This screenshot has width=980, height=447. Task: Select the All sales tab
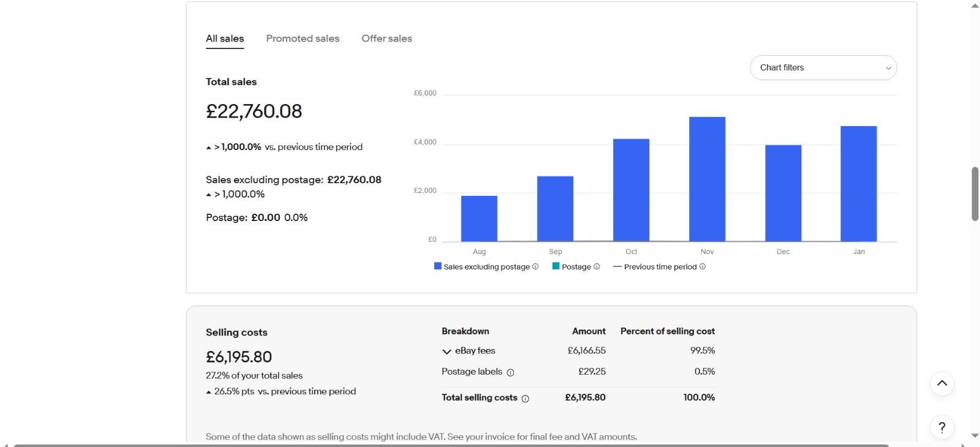coord(225,39)
